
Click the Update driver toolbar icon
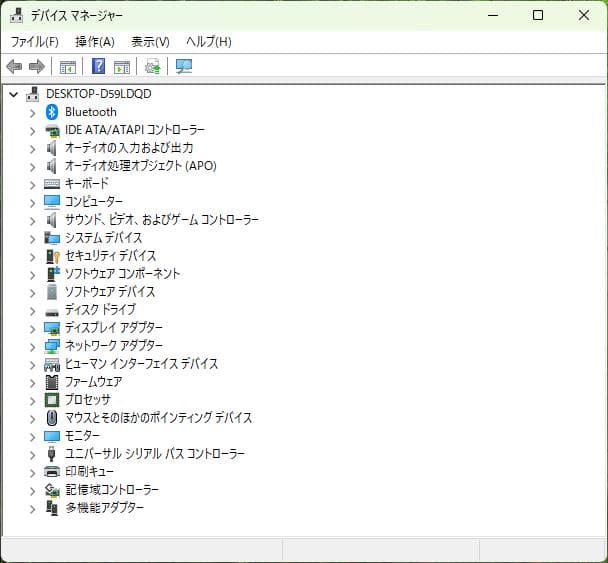(x=152, y=67)
